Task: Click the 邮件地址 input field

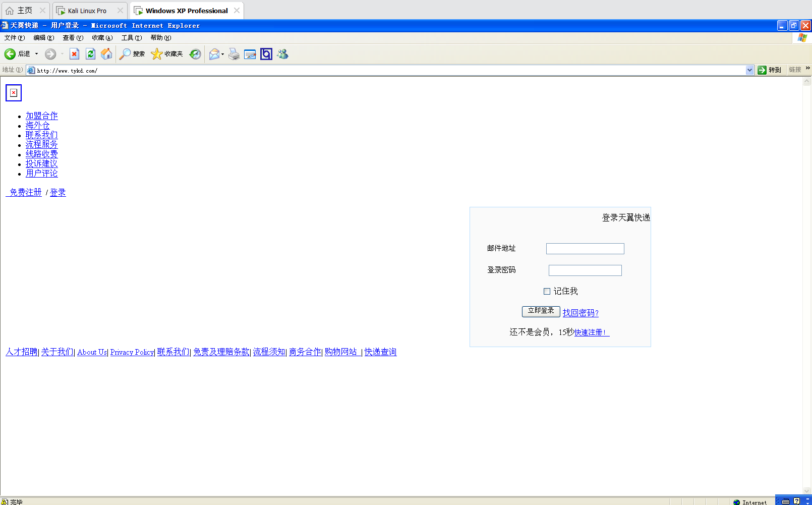Action: click(x=585, y=249)
